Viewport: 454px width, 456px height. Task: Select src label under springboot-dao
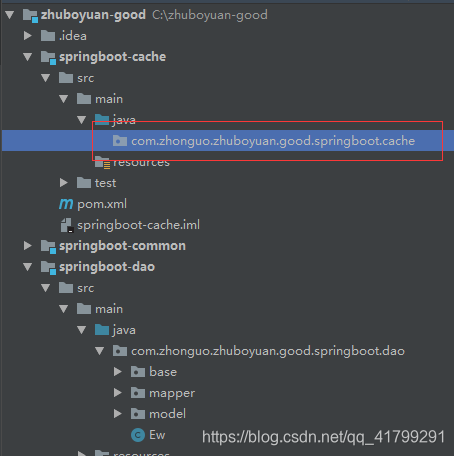(x=86, y=288)
